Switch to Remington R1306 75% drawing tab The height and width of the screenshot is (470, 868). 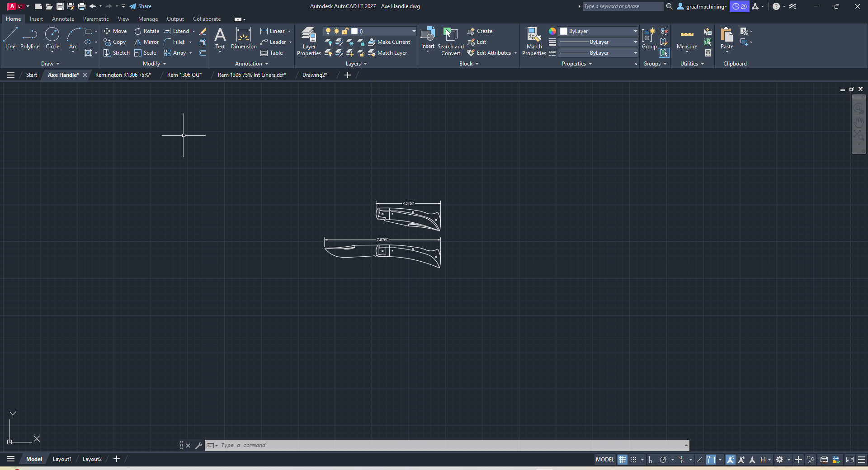pos(123,75)
